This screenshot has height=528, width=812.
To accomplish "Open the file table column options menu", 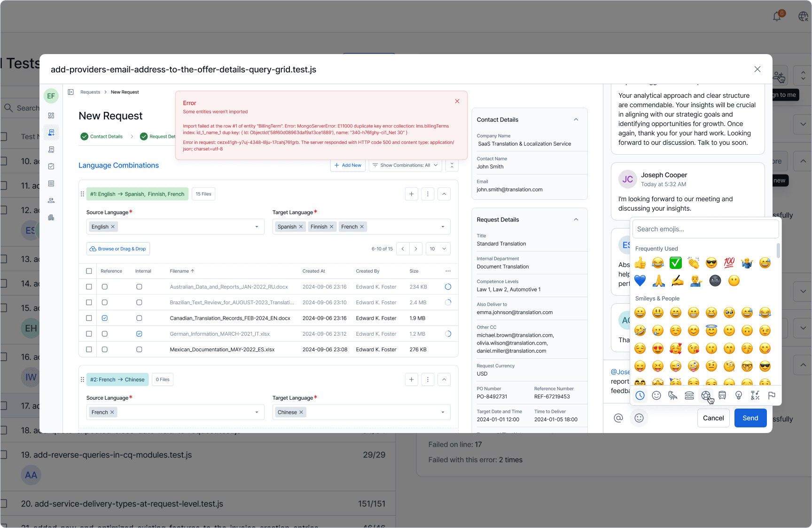I will (448, 271).
